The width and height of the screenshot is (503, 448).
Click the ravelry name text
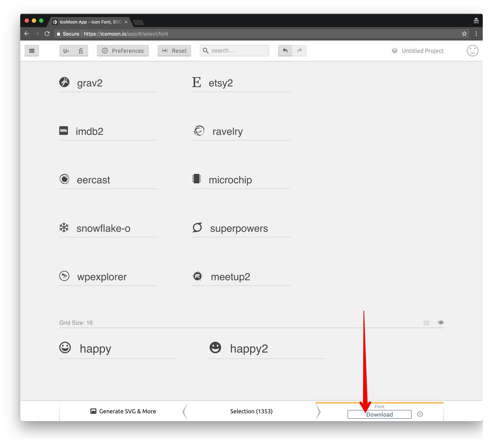click(x=228, y=132)
